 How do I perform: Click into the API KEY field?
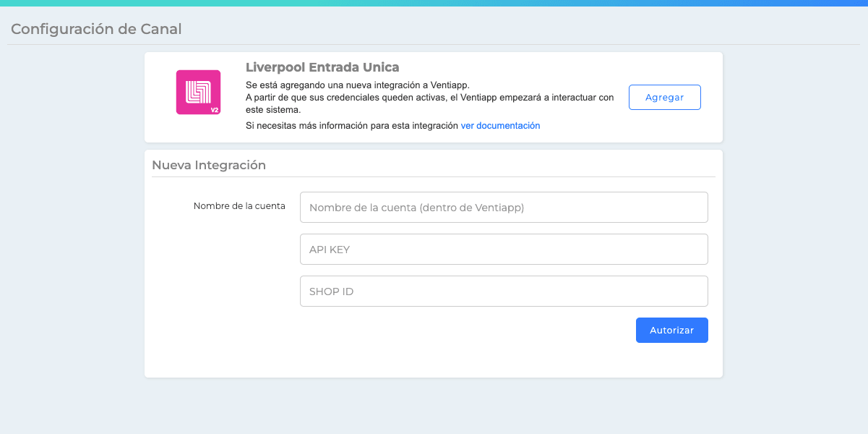tap(504, 249)
